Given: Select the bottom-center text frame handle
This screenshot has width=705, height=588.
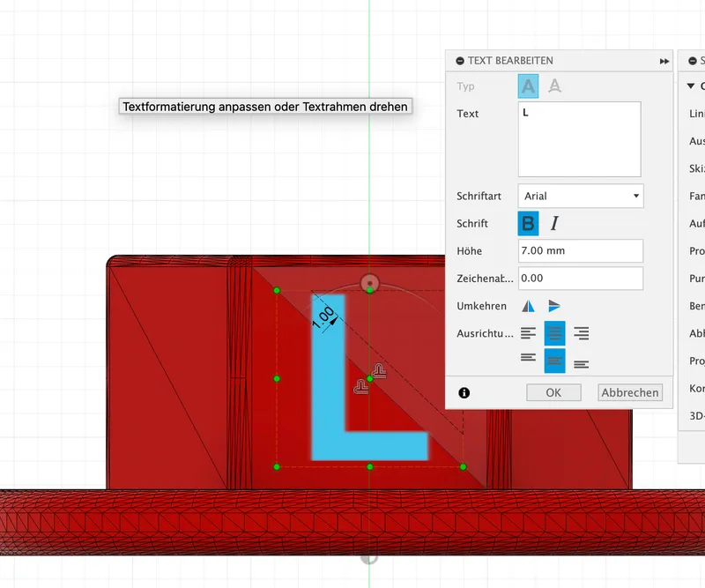Looking at the screenshot, I should tap(369, 467).
